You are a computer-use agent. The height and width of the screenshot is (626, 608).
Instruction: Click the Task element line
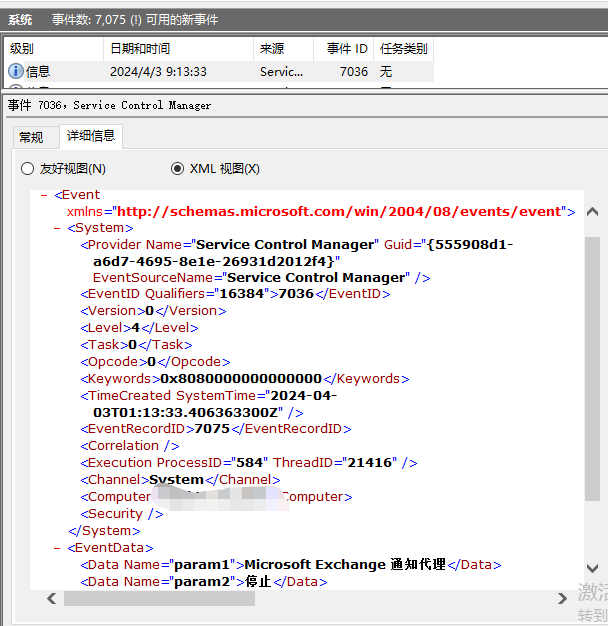point(136,345)
